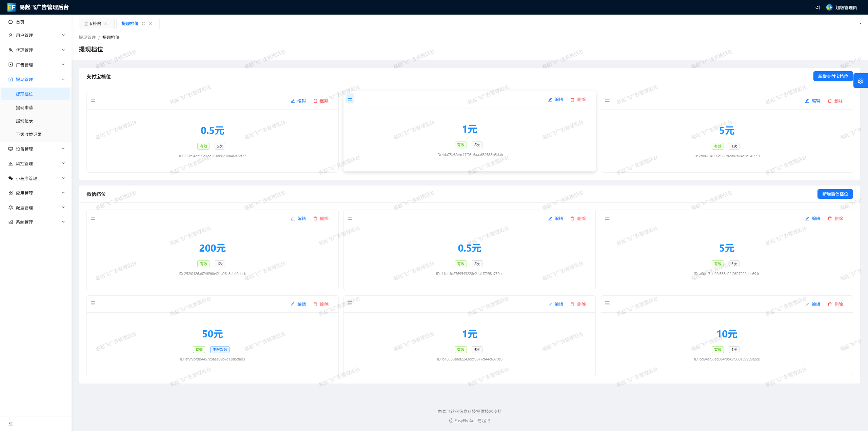Delete the Alipay 5元 tier

click(x=835, y=101)
